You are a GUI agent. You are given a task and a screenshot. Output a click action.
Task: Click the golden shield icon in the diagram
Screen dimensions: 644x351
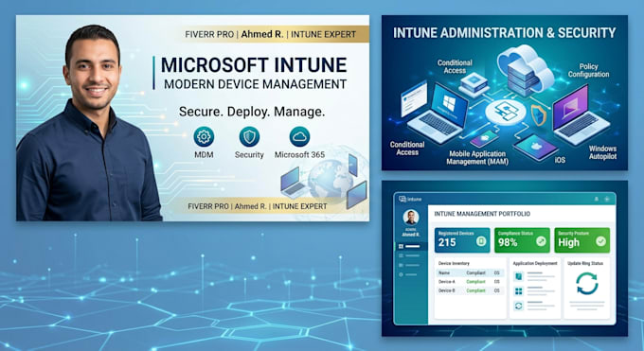point(538,115)
